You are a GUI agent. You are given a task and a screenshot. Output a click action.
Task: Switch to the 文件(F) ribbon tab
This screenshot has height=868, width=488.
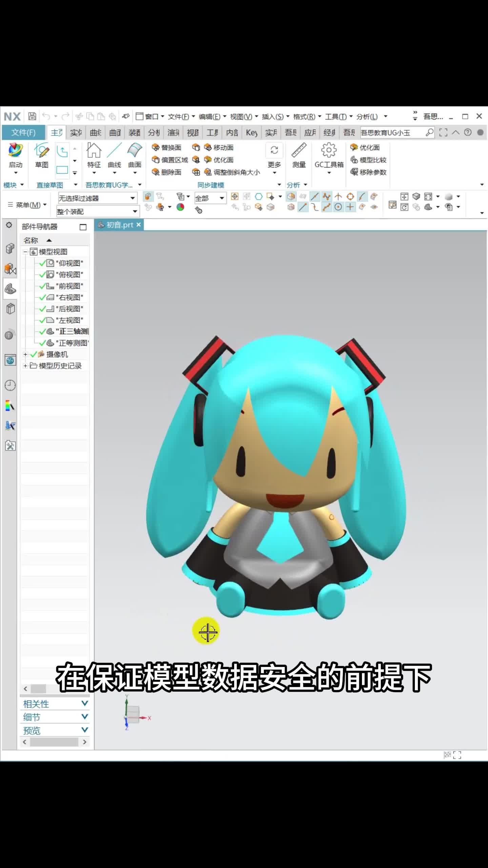pos(23,132)
